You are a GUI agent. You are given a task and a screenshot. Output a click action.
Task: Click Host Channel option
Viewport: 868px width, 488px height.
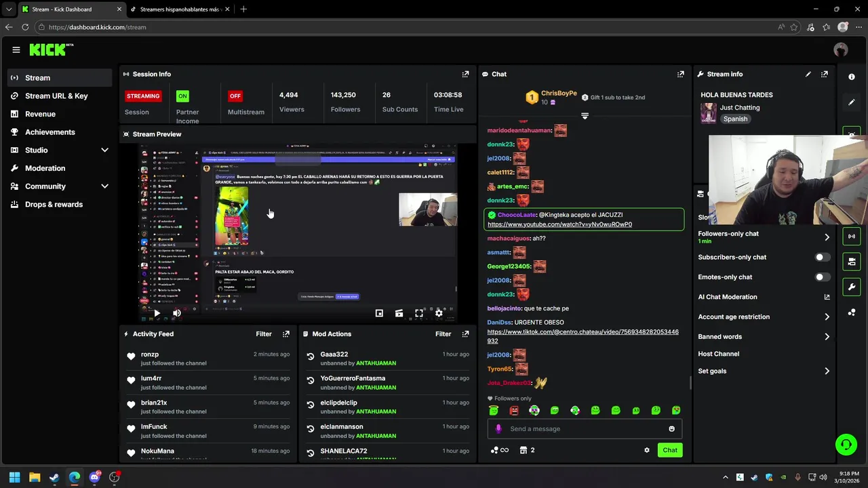pyautogui.click(x=719, y=354)
